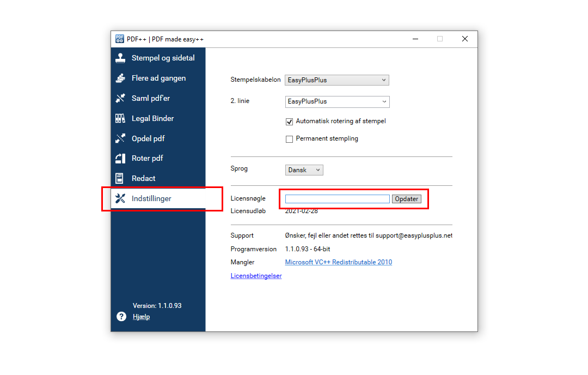Screen dimensions: 588x375
Task: Click the question mark help icon
Action: pyautogui.click(x=121, y=317)
